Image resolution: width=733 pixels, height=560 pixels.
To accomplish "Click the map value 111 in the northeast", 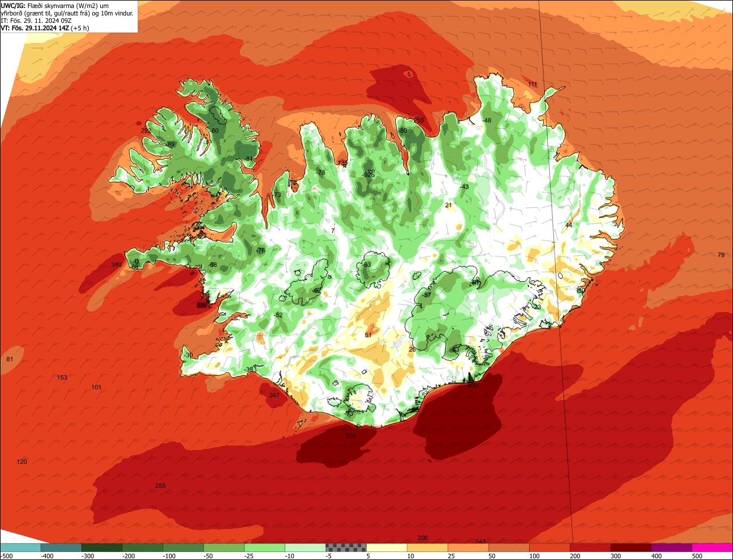I will 533,85.
